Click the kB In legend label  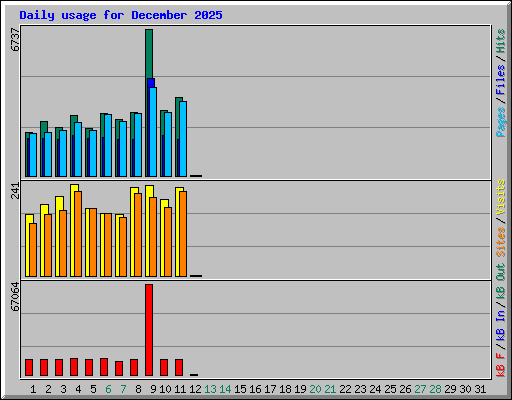[x=500, y=325]
